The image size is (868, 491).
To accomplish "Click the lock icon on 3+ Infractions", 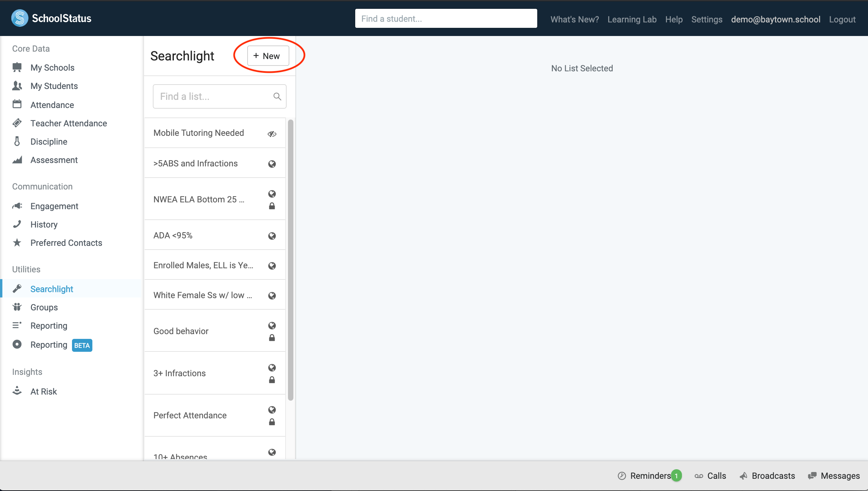I will pos(272,380).
